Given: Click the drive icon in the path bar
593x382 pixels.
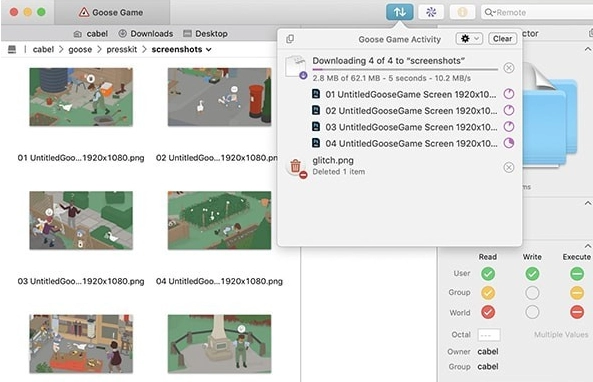Looking at the screenshot, I should pyautogui.click(x=12, y=49).
